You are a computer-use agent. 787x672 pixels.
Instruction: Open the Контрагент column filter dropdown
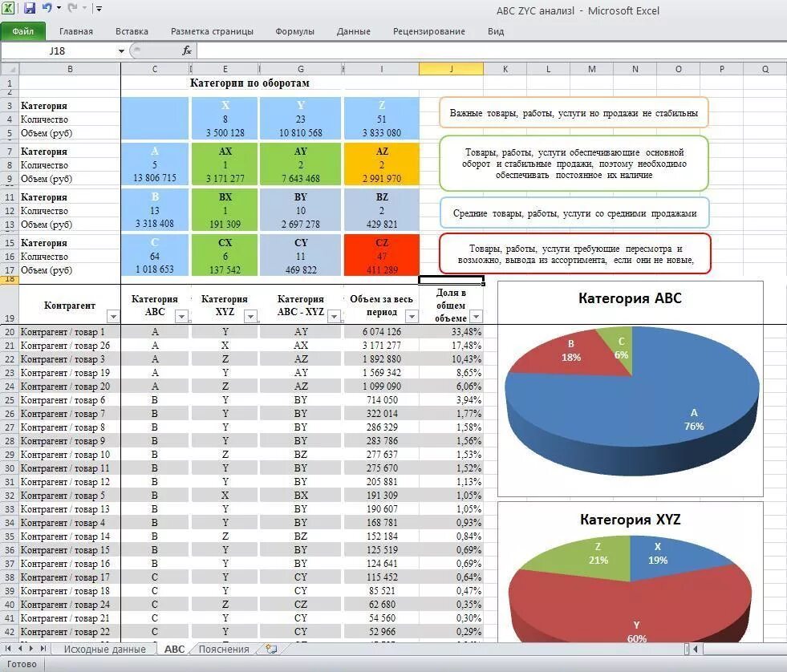coord(113,317)
